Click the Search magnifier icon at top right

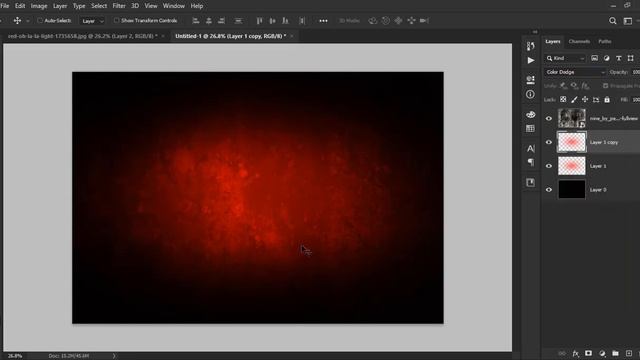[613, 21]
